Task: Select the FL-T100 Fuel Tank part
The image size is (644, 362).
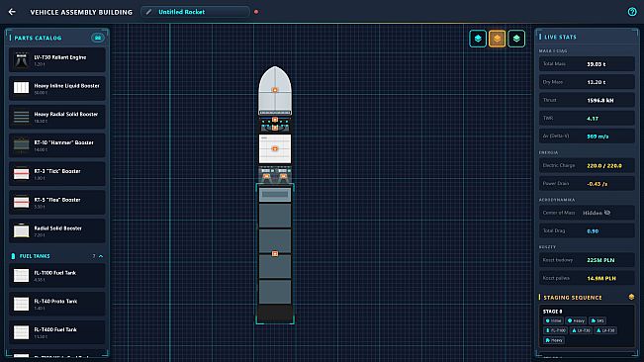Action: click(57, 276)
